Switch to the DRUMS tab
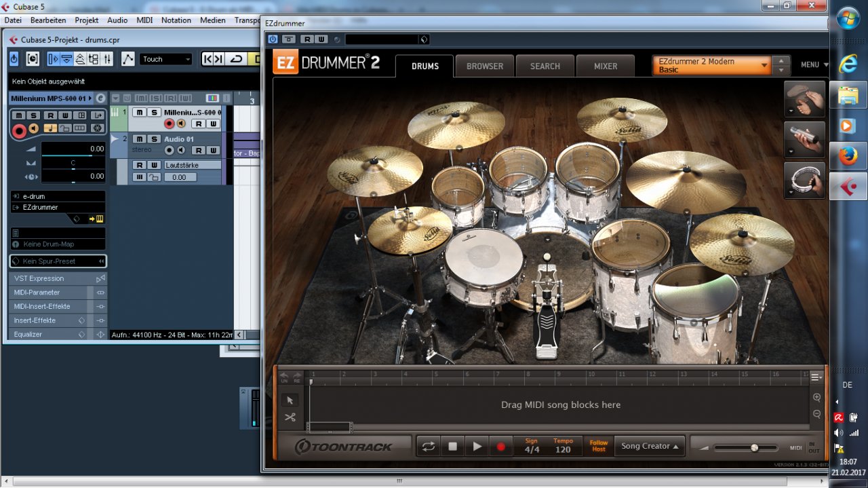The height and width of the screenshot is (488, 868). [425, 67]
